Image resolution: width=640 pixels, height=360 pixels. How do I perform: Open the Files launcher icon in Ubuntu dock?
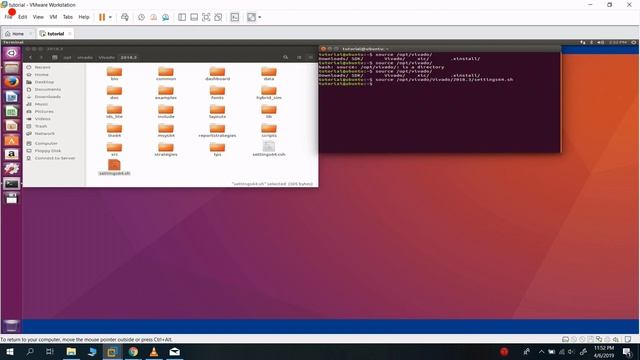[x=11, y=68]
